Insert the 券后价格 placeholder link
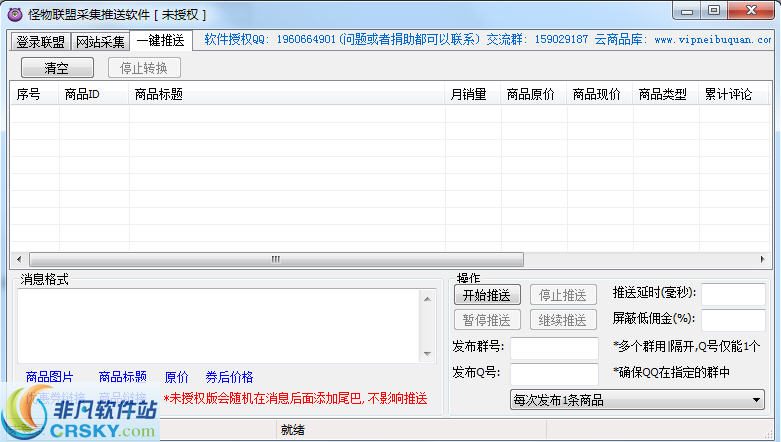The width and height of the screenshot is (781, 442). (x=229, y=377)
